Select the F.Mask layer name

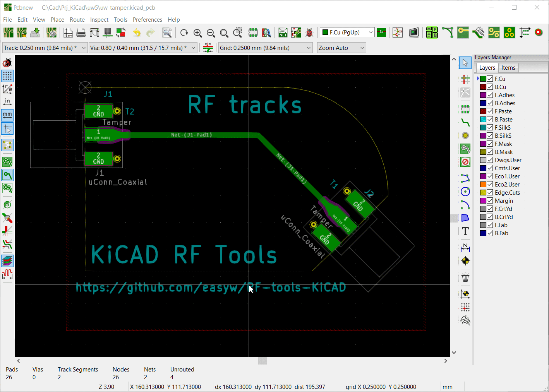click(x=503, y=144)
